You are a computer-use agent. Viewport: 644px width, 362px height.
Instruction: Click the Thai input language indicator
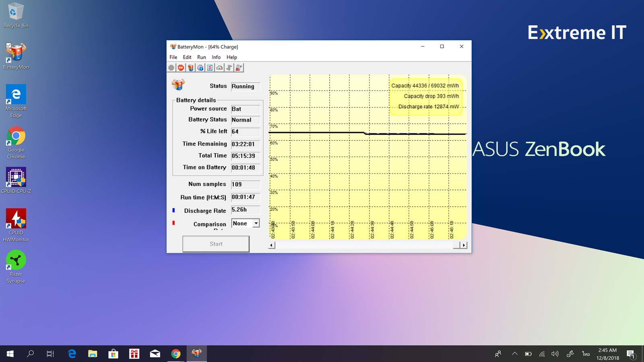586,354
